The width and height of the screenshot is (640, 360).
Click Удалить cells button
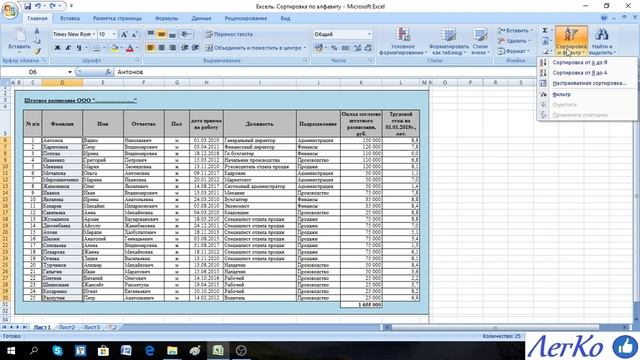point(514,41)
